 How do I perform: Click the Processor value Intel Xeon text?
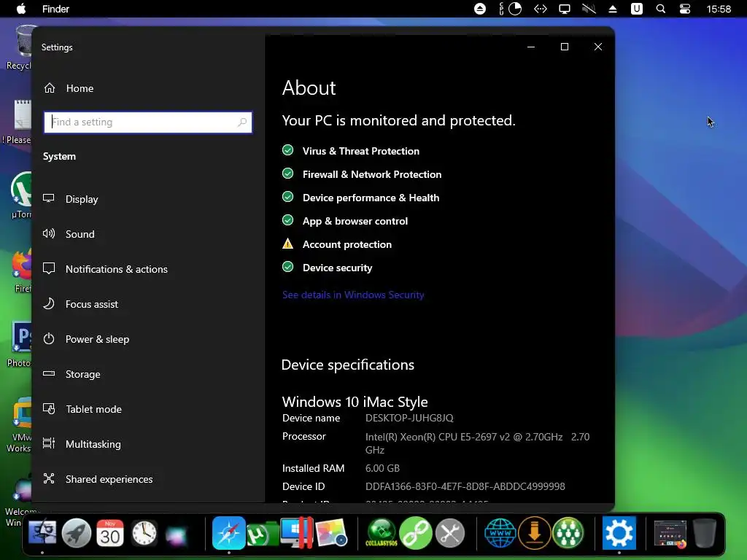(477, 443)
